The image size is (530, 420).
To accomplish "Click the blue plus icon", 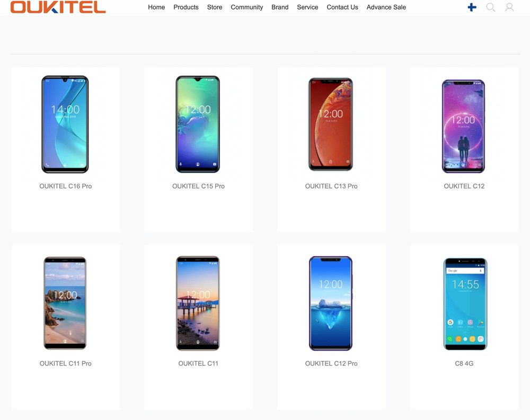I will point(472,7).
